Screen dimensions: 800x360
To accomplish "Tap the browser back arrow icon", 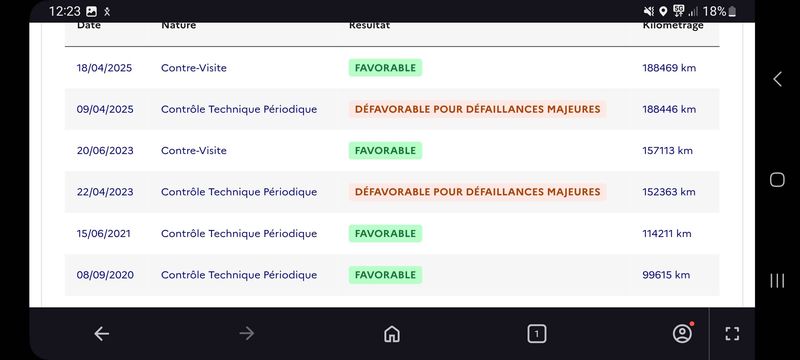I will click(102, 334).
